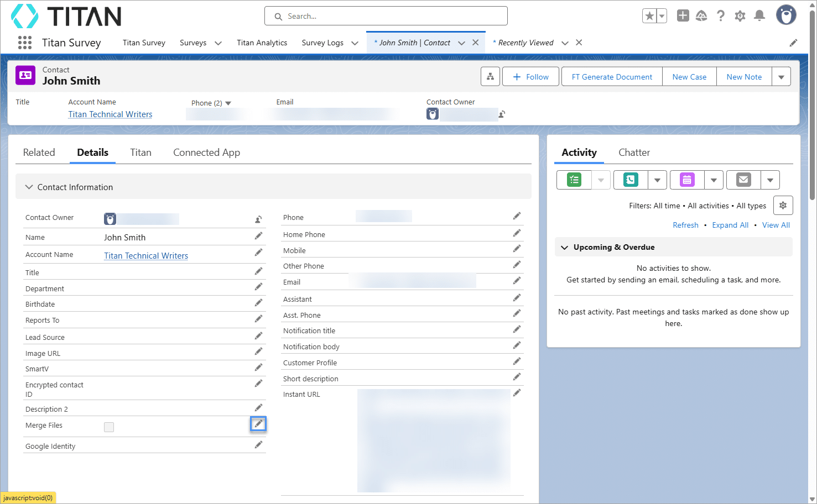Edit the Mobile field pencil
This screenshot has height=504, width=817.
pyautogui.click(x=517, y=249)
